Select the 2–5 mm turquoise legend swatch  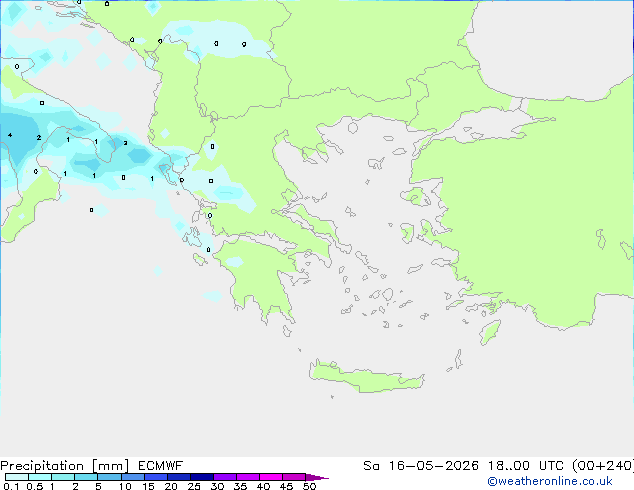[86, 477]
